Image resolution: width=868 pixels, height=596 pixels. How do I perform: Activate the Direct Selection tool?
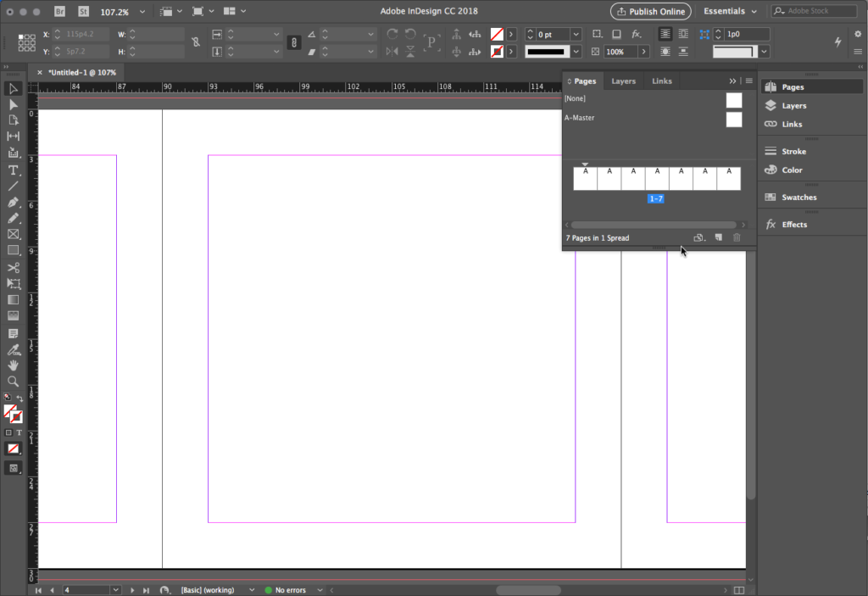point(14,104)
